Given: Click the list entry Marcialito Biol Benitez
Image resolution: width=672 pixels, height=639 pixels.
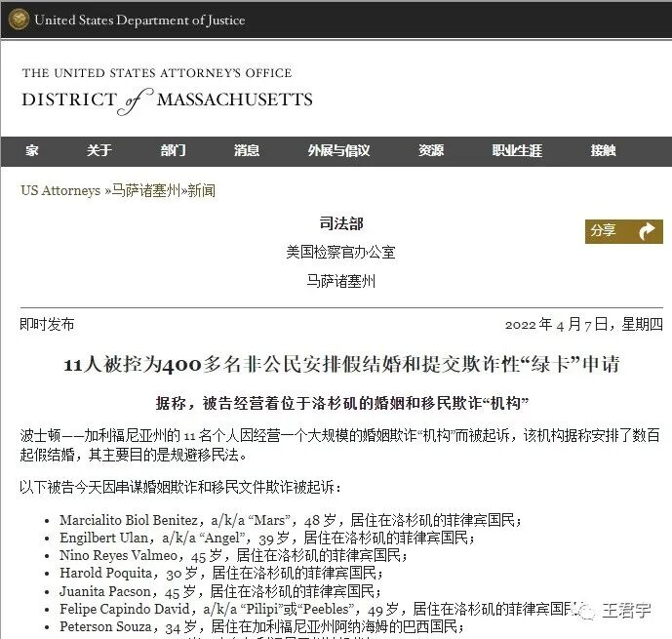Looking at the screenshot, I should 291,520.
